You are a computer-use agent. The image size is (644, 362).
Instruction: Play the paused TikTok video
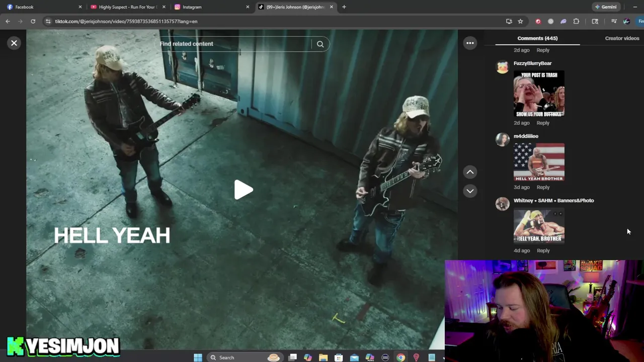pos(244,190)
